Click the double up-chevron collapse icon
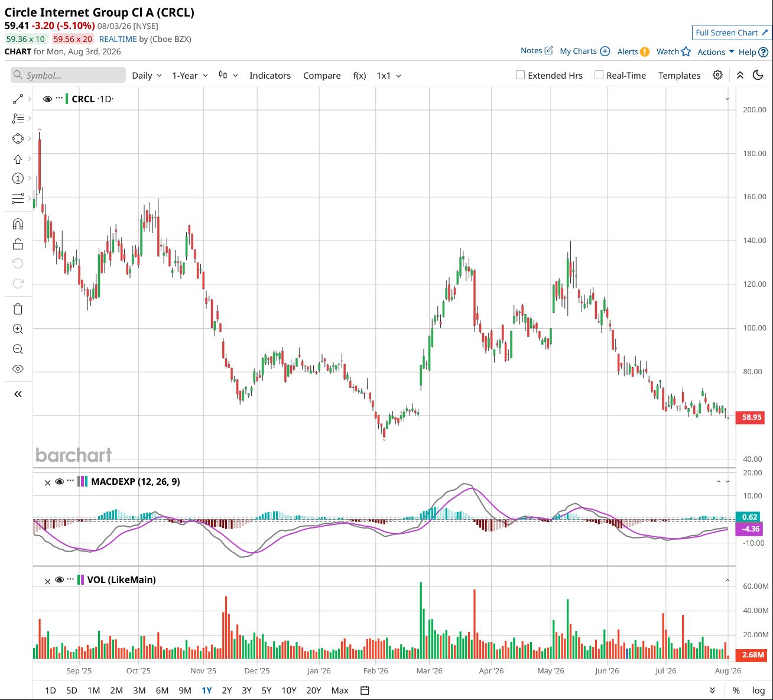Image resolution: width=773 pixels, height=700 pixels. (740, 75)
